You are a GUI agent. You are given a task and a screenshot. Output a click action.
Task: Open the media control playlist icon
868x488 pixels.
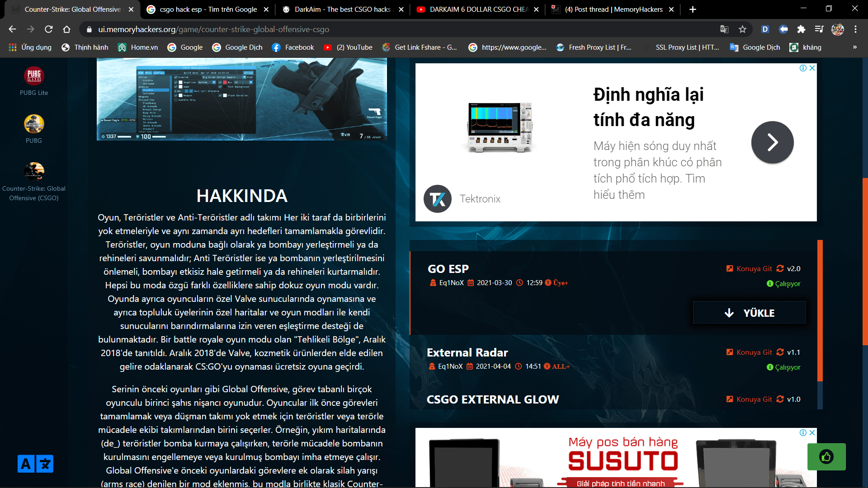[x=819, y=29]
